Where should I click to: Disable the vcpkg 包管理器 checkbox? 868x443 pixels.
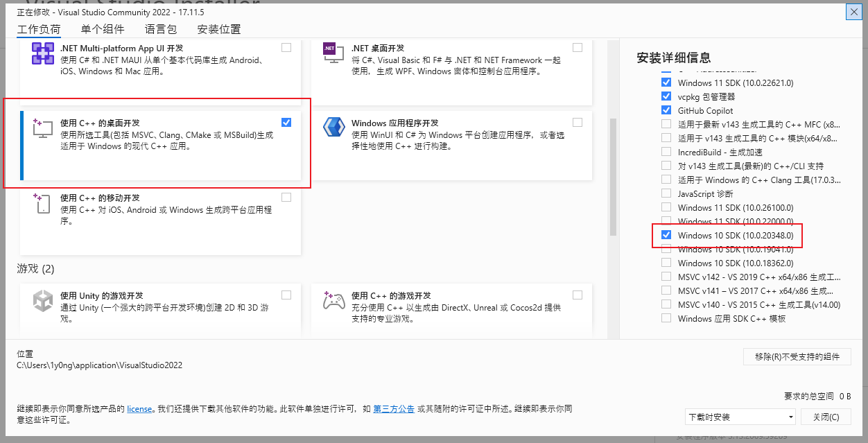coord(666,96)
